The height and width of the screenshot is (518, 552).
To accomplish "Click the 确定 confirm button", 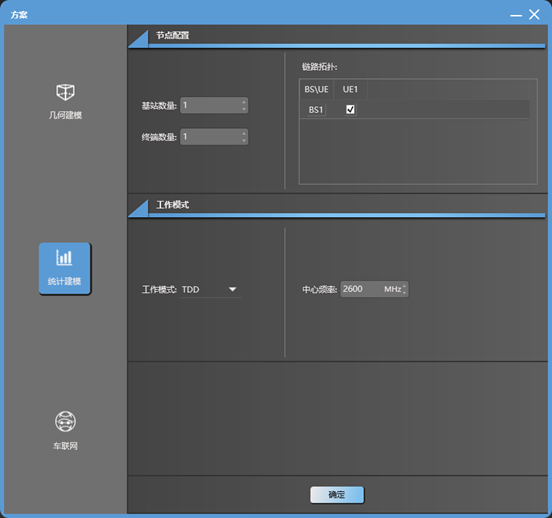I will pyautogui.click(x=337, y=495).
